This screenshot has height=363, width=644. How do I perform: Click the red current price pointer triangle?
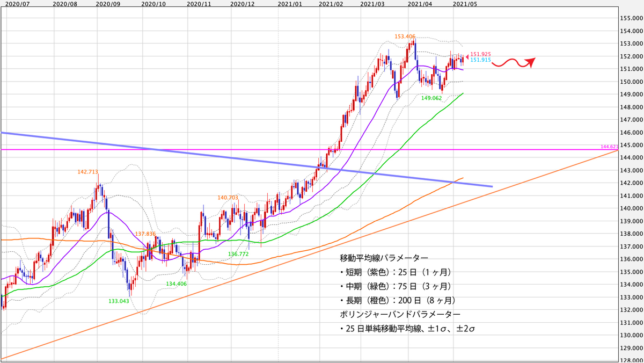pyautogui.click(x=467, y=56)
